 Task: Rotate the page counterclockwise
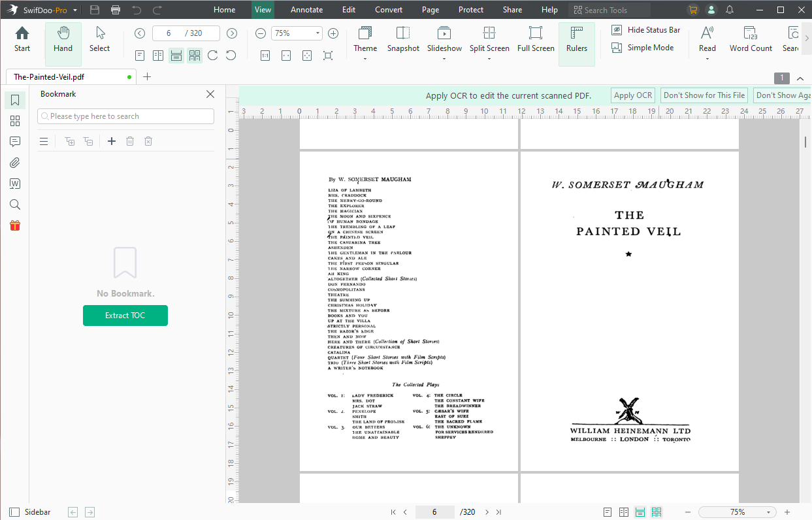(x=231, y=56)
